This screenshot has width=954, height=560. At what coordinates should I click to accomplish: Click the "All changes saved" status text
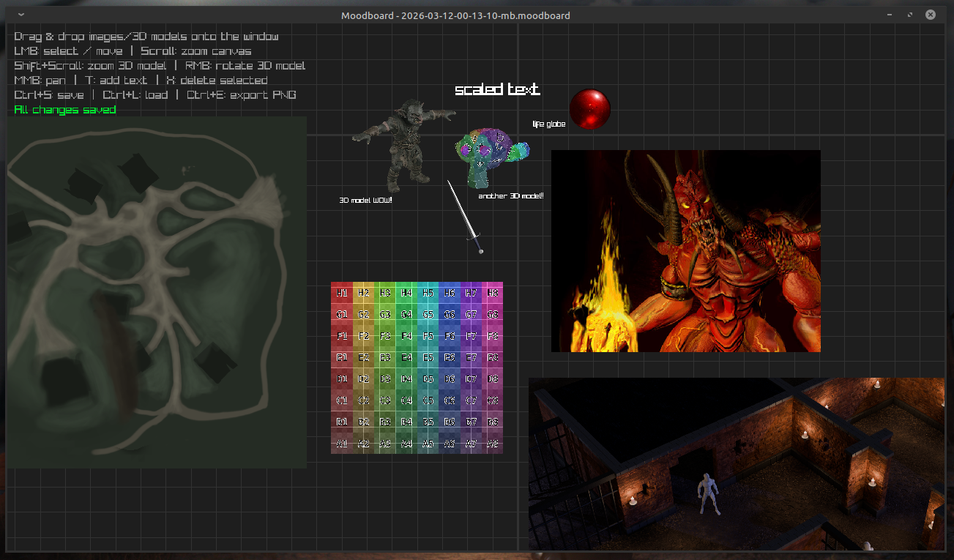coord(65,110)
